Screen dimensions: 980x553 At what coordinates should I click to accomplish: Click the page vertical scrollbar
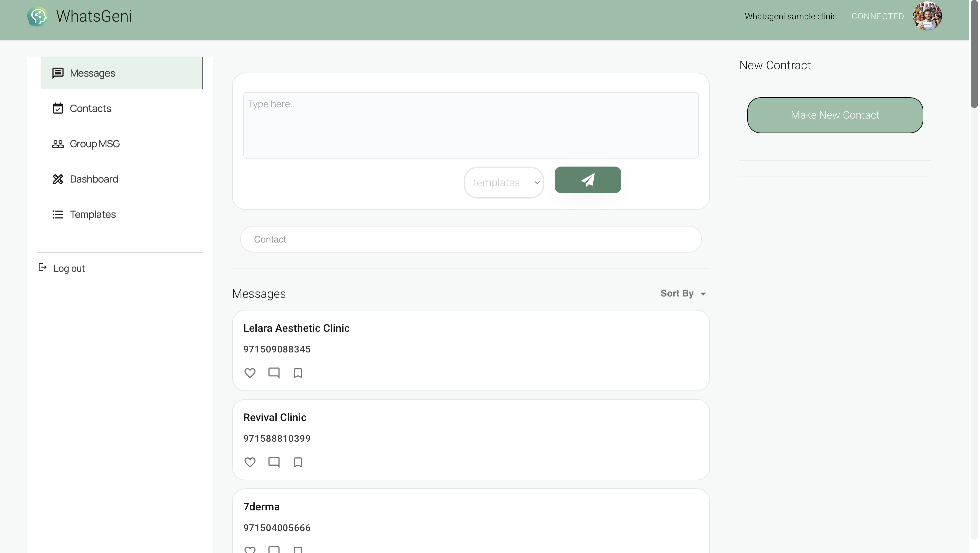click(974, 54)
